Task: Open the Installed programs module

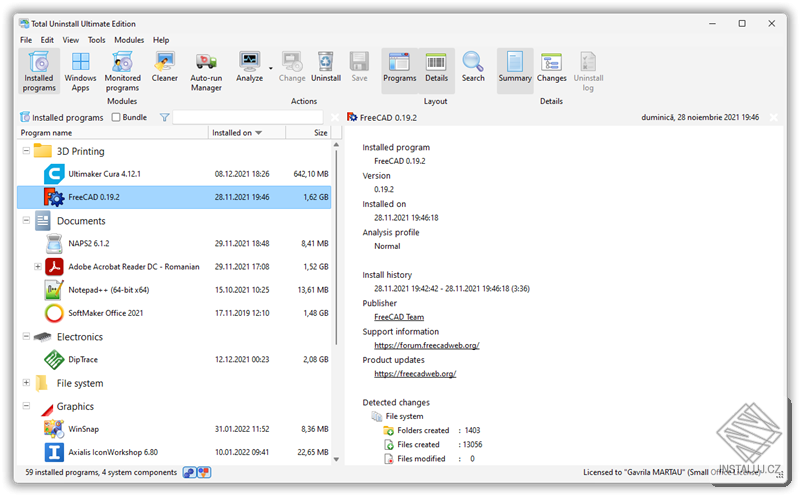Action: pos(39,71)
